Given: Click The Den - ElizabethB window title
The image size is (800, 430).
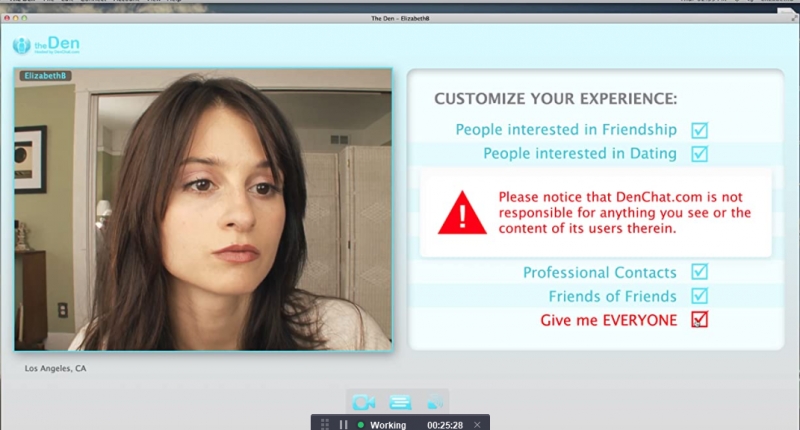Looking at the screenshot, I should 400,18.
